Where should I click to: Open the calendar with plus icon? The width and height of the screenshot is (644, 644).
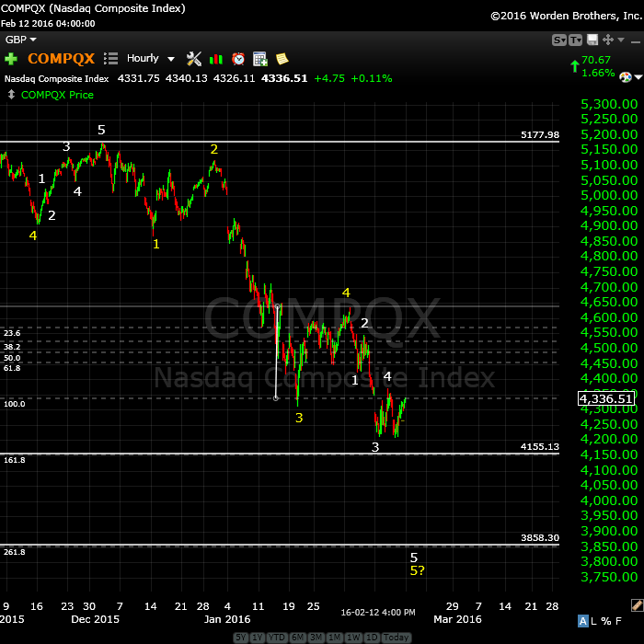click(x=260, y=59)
